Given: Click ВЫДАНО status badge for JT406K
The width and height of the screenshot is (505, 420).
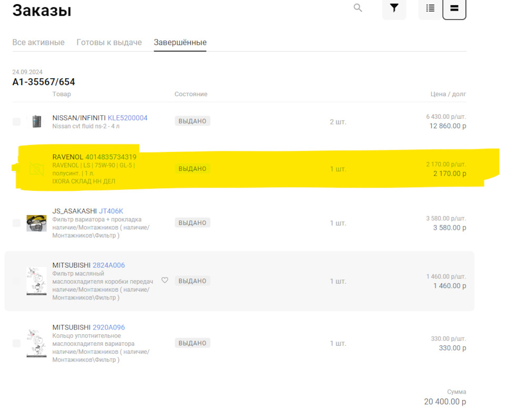Looking at the screenshot, I should pos(193,223).
